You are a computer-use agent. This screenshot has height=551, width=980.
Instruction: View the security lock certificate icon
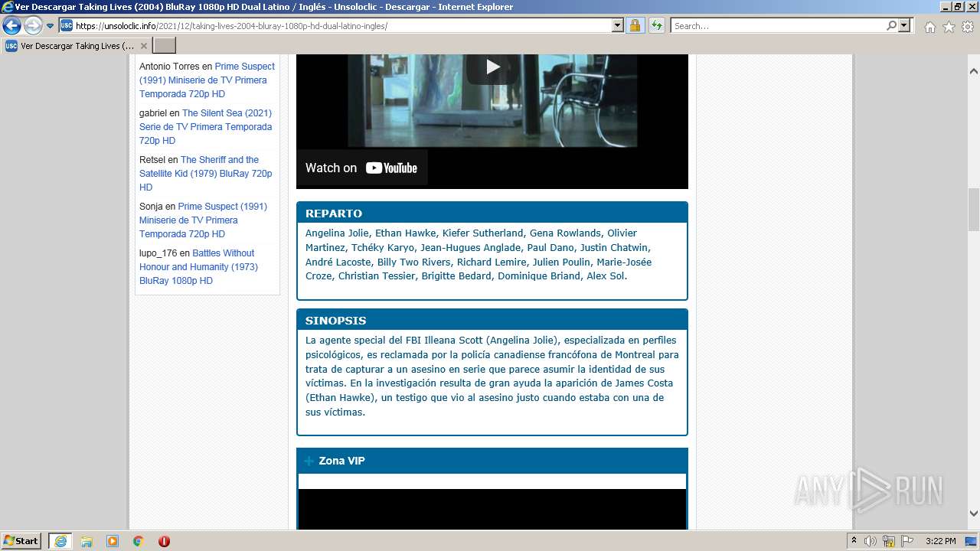[x=635, y=26]
